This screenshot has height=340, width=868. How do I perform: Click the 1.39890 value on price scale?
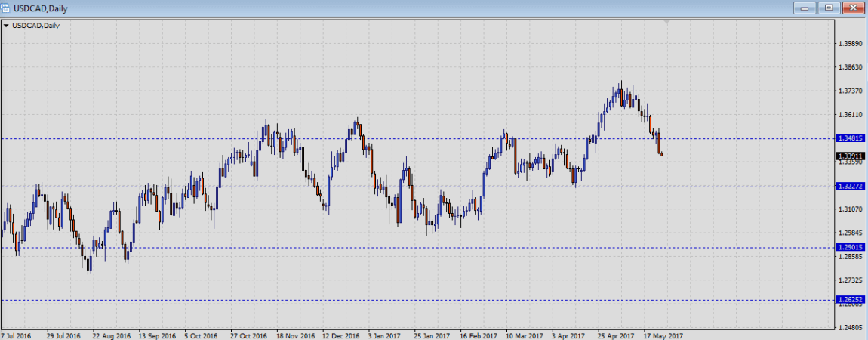click(850, 44)
